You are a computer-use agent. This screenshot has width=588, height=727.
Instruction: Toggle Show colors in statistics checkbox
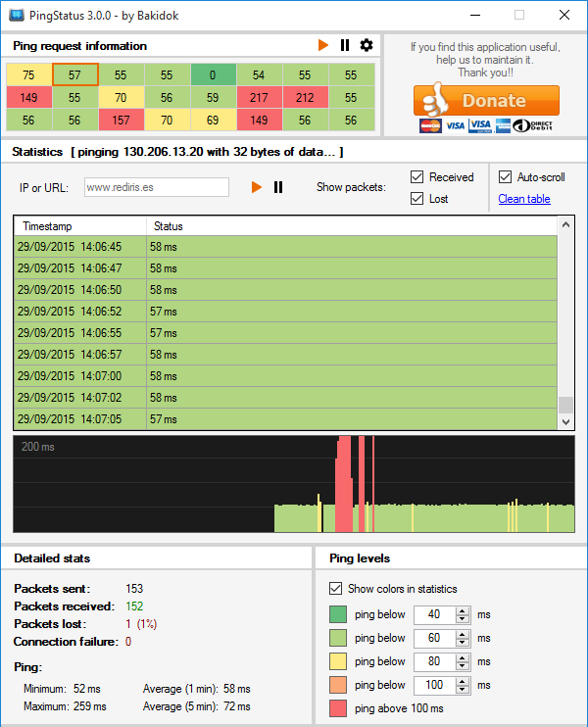335,589
